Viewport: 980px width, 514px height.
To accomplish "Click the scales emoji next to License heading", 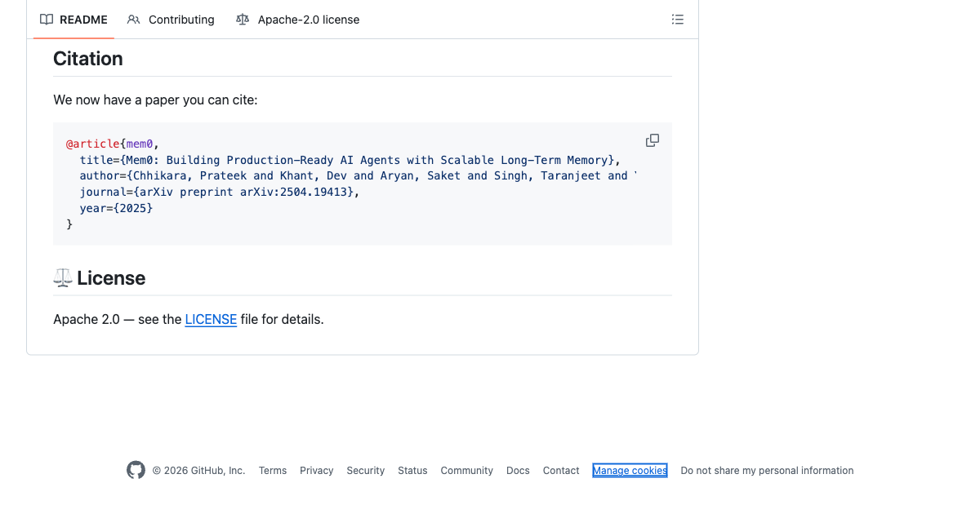I will click(x=63, y=278).
